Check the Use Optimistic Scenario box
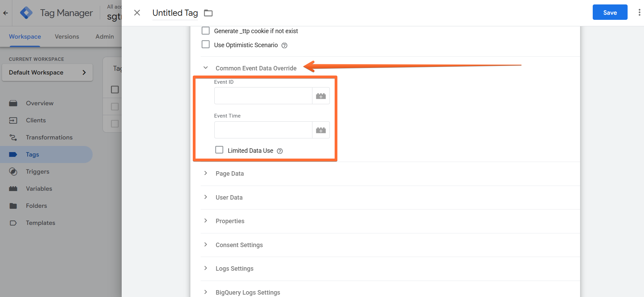 coord(205,44)
